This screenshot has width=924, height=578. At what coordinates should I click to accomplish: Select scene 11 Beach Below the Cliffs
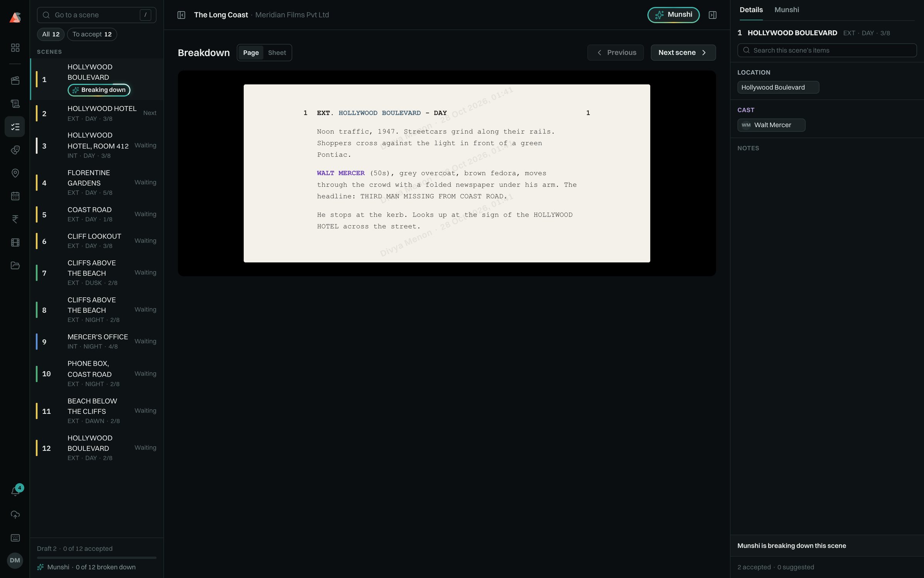97,411
